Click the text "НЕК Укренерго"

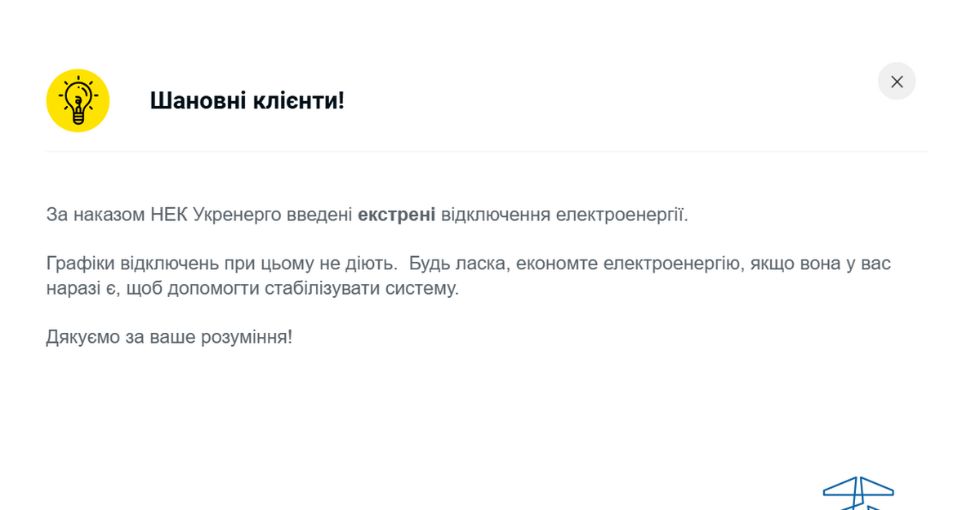pos(216,215)
